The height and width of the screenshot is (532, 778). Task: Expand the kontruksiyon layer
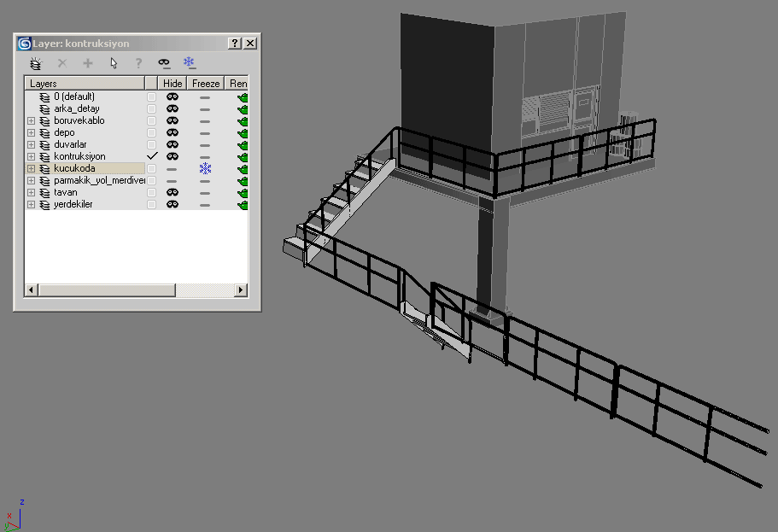[x=32, y=157]
